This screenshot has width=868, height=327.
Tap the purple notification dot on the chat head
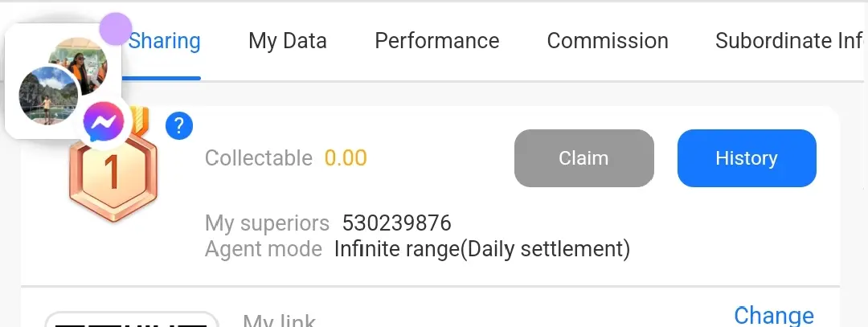coord(115,29)
